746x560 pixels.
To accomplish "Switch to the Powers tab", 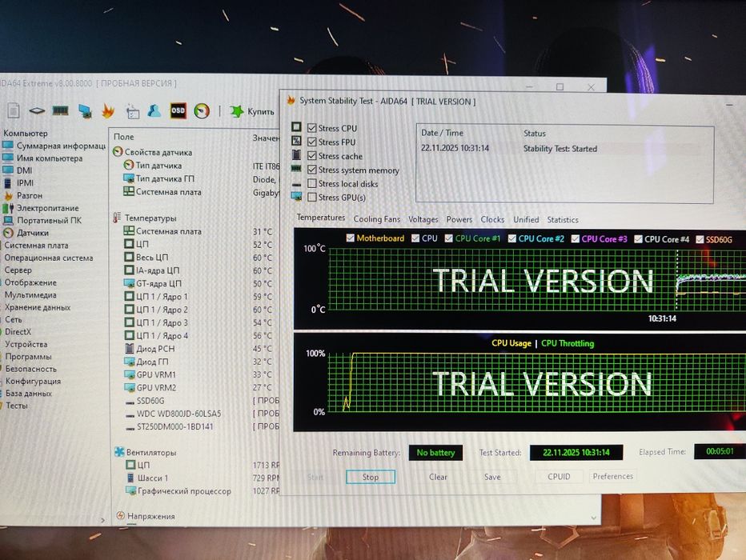I will tap(459, 219).
